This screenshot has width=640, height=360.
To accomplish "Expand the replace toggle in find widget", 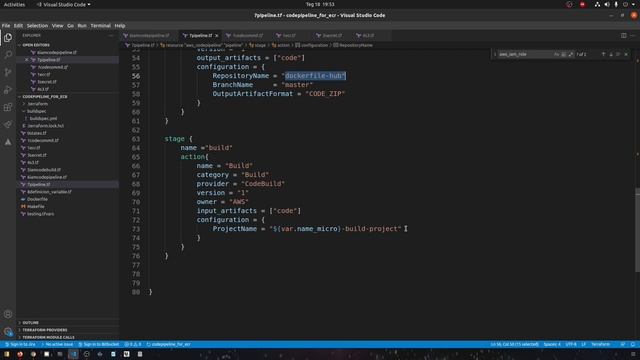I will 495,54.
